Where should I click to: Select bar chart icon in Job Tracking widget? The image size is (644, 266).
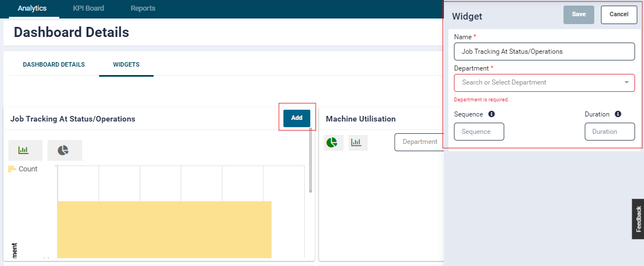[x=23, y=150]
